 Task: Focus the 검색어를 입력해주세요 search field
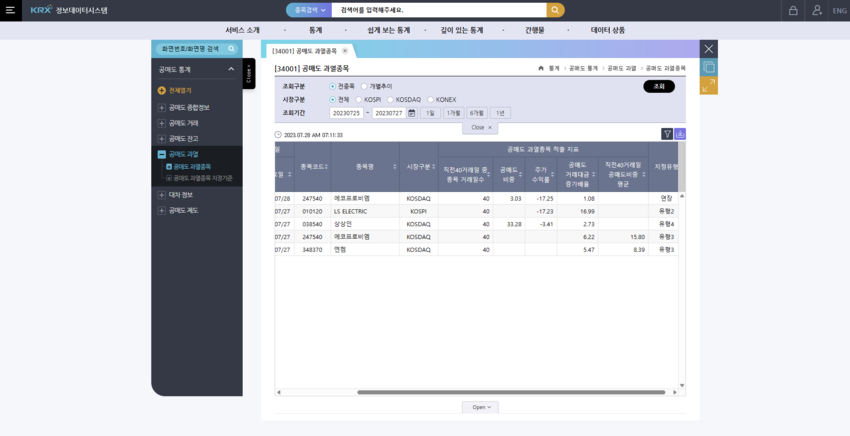[439, 10]
